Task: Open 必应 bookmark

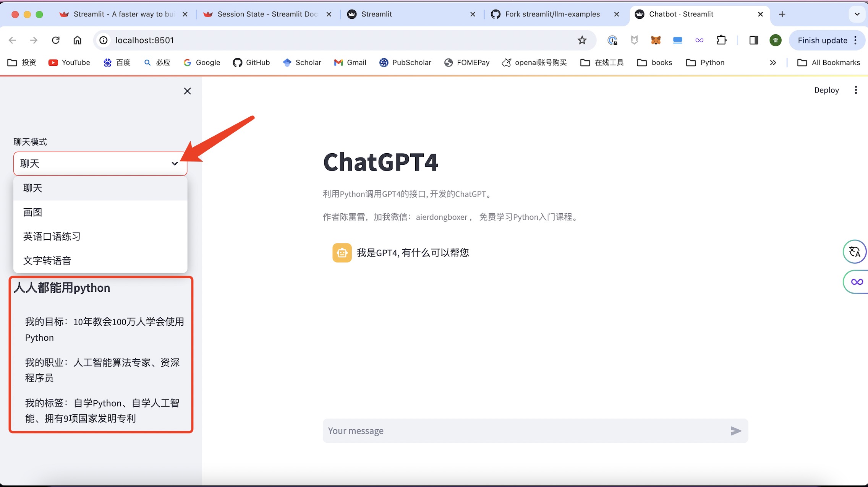Action: tap(157, 62)
